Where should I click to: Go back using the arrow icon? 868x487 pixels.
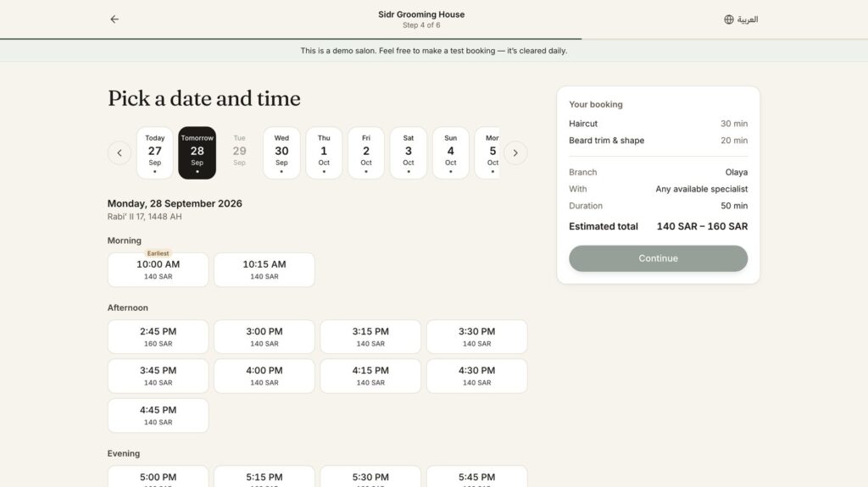click(114, 19)
